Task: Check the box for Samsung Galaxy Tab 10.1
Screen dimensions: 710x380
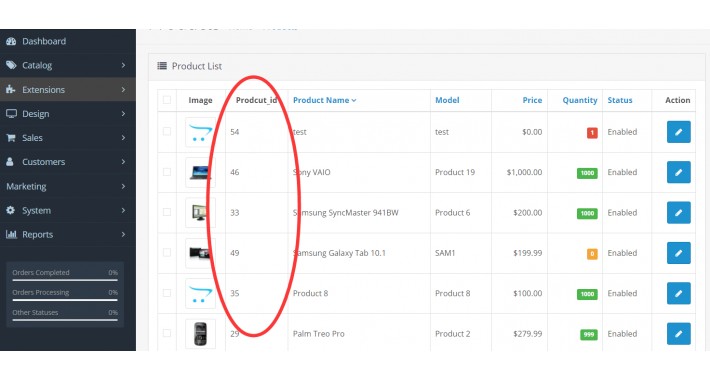Action: point(167,252)
